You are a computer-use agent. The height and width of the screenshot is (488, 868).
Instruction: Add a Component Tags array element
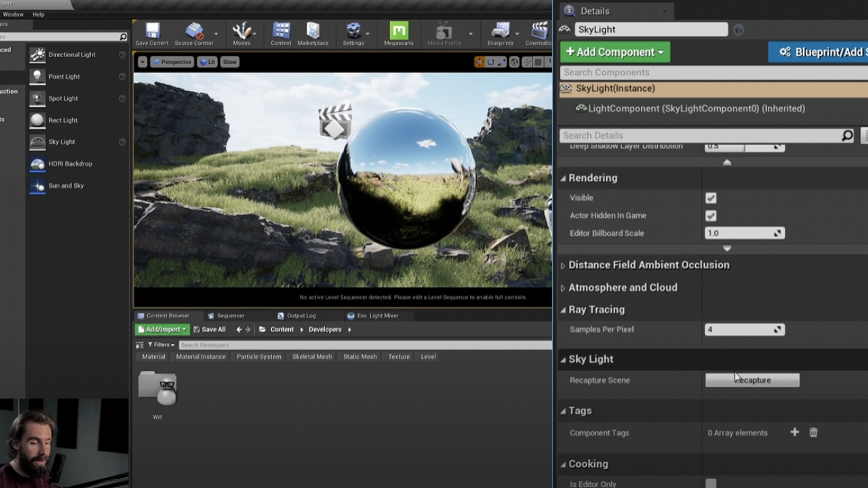click(x=794, y=432)
